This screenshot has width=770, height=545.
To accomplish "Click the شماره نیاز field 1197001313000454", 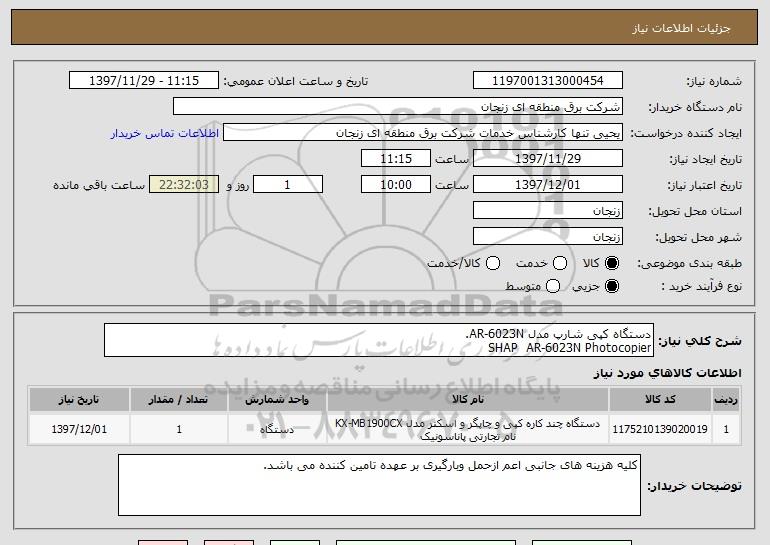I will pos(548,81).
